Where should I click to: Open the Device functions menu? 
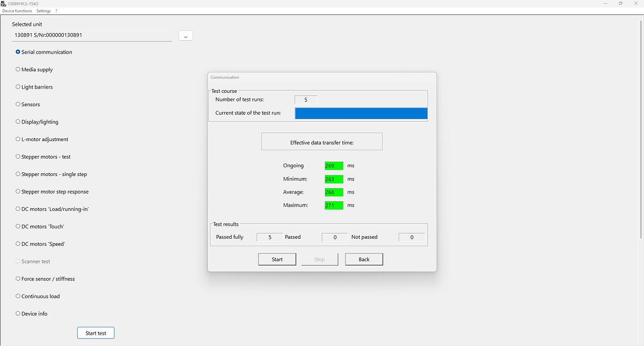(x=17, y=11)
